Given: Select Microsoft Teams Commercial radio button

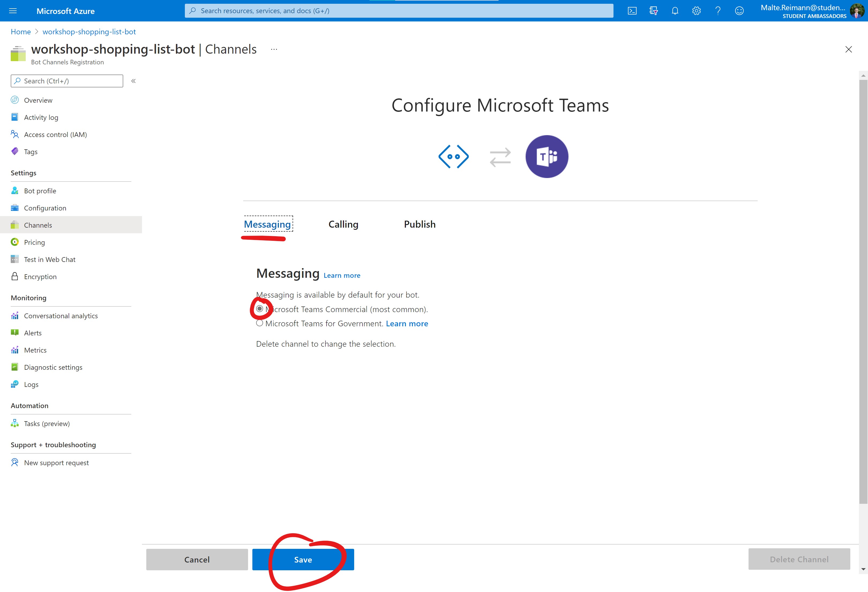Looking at the screenshot, I should pos(260,309).
